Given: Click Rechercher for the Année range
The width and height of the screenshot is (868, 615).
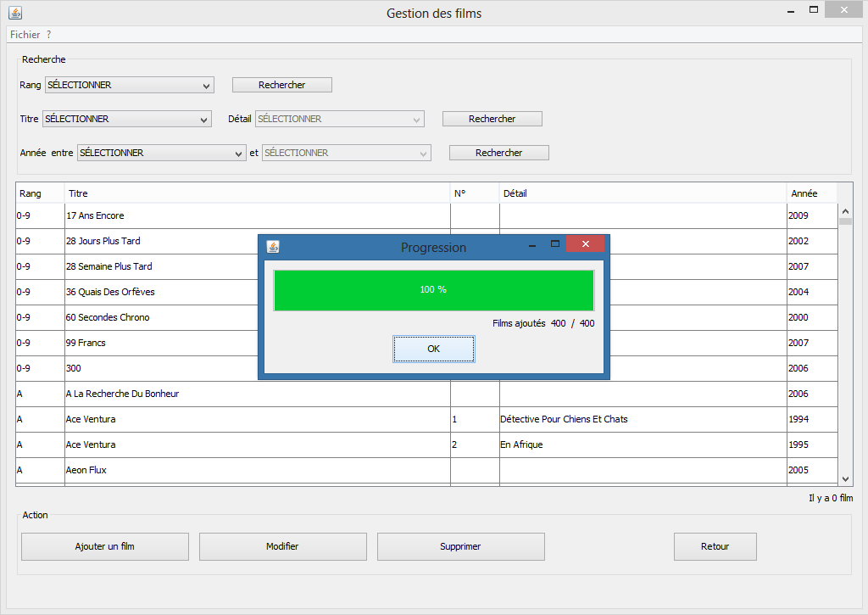Looking at the screenshot, I should [498, 153].
